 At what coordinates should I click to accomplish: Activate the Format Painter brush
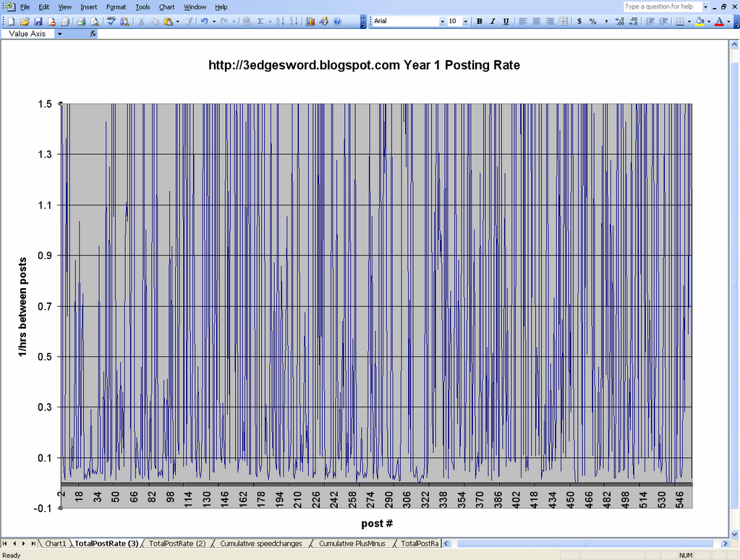click(x=188, y=21)
